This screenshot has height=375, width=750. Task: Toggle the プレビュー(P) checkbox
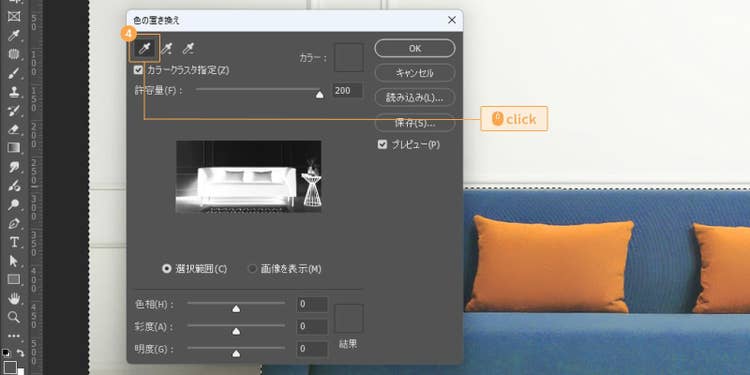(382, 144)
